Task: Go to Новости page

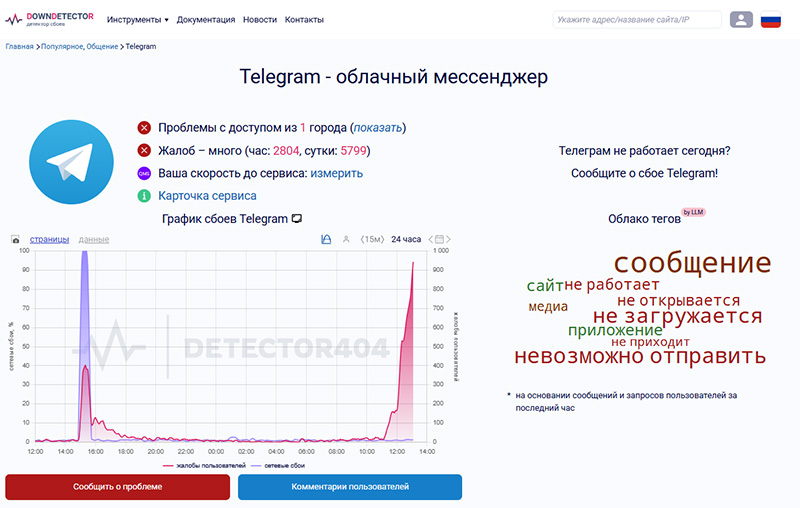Action: 260,20
